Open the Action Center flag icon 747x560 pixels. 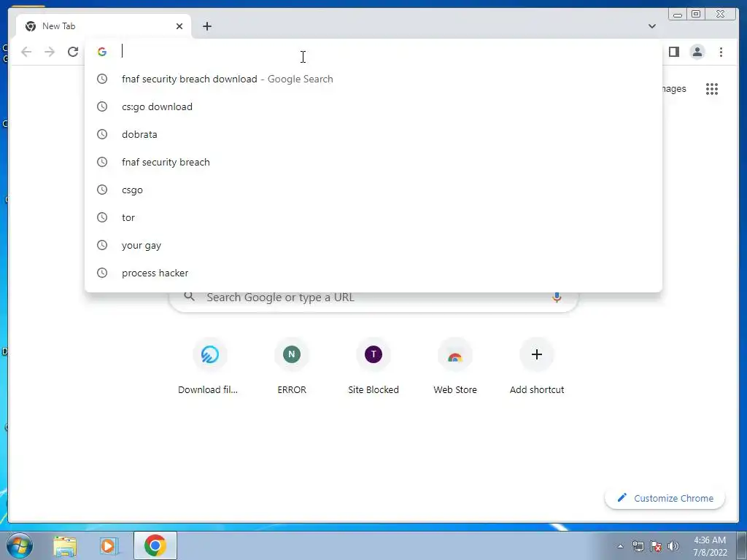tap(656, 546)
